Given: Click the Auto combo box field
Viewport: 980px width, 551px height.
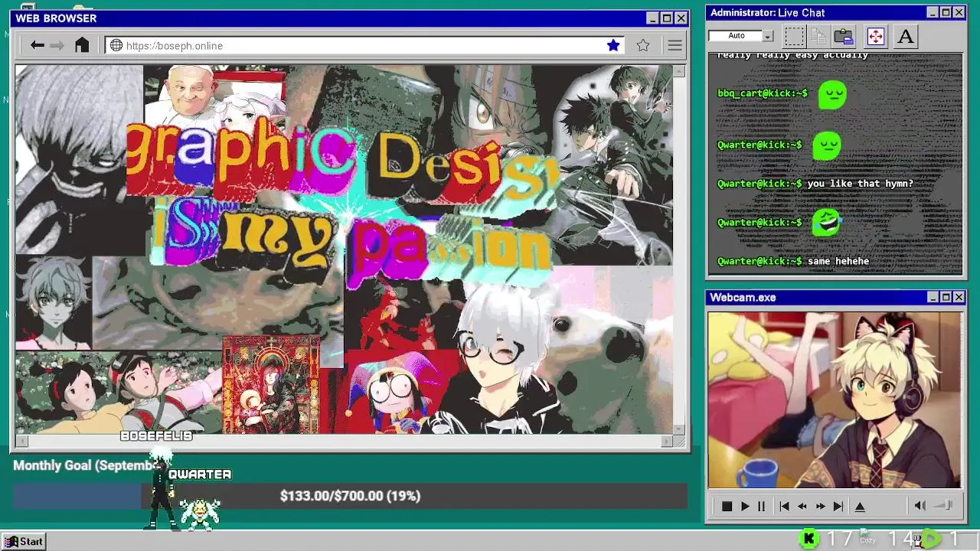Looking at the screenshot, I should [741, 36].
